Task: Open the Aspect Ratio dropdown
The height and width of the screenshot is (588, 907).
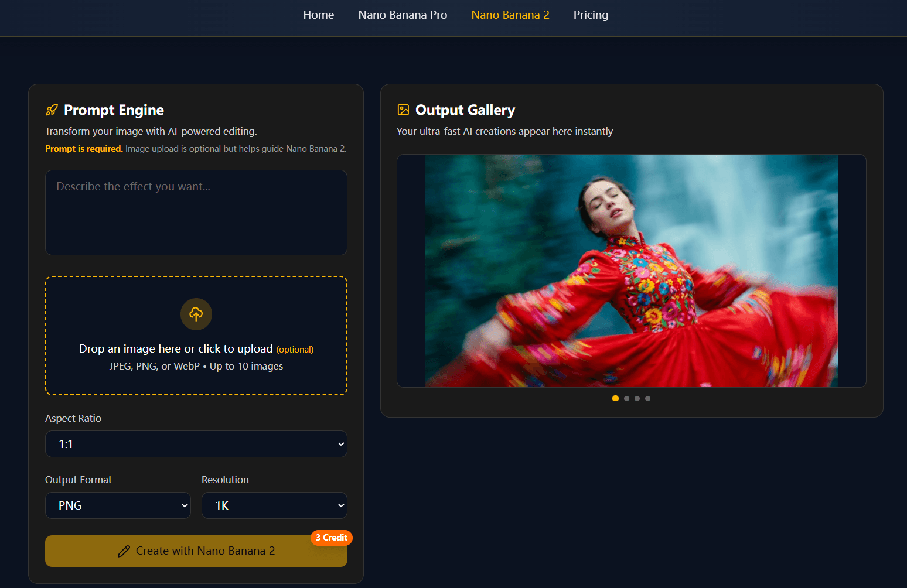Action: pos(196,444)
